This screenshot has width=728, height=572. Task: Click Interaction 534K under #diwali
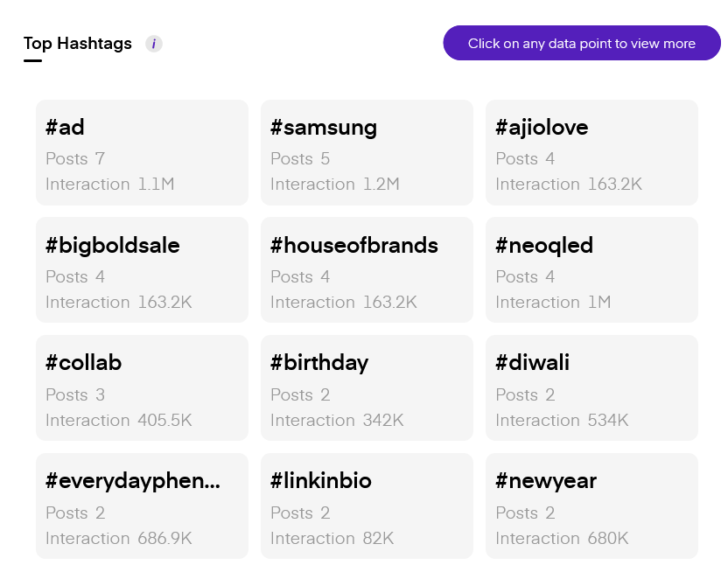pos(562,421)
